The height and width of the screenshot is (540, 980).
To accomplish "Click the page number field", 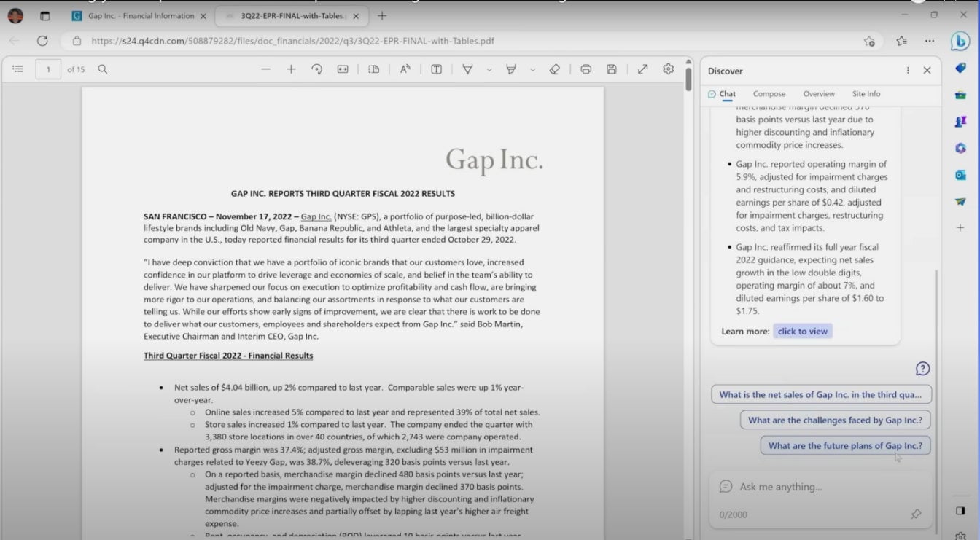I will tap(48, 69).
